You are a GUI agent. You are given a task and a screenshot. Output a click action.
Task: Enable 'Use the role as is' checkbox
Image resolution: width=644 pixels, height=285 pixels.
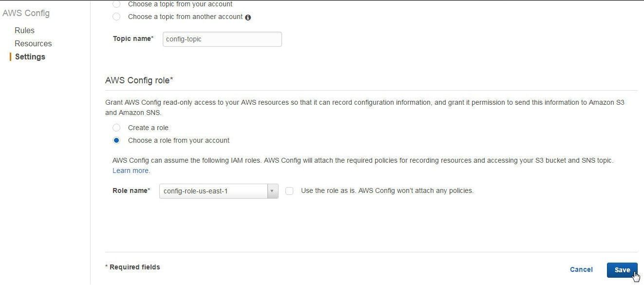coord(289,191)
